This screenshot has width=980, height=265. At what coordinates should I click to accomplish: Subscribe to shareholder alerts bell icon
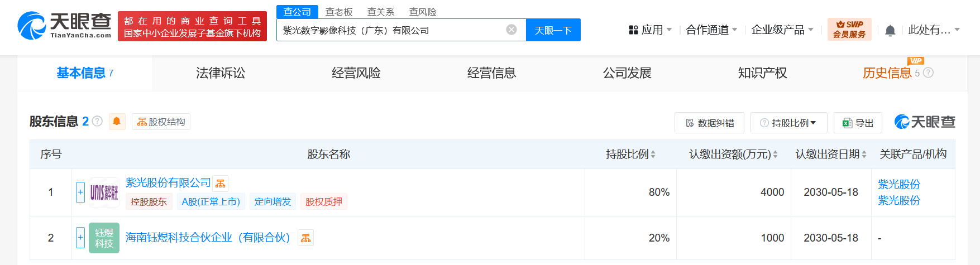click(117, 121)
